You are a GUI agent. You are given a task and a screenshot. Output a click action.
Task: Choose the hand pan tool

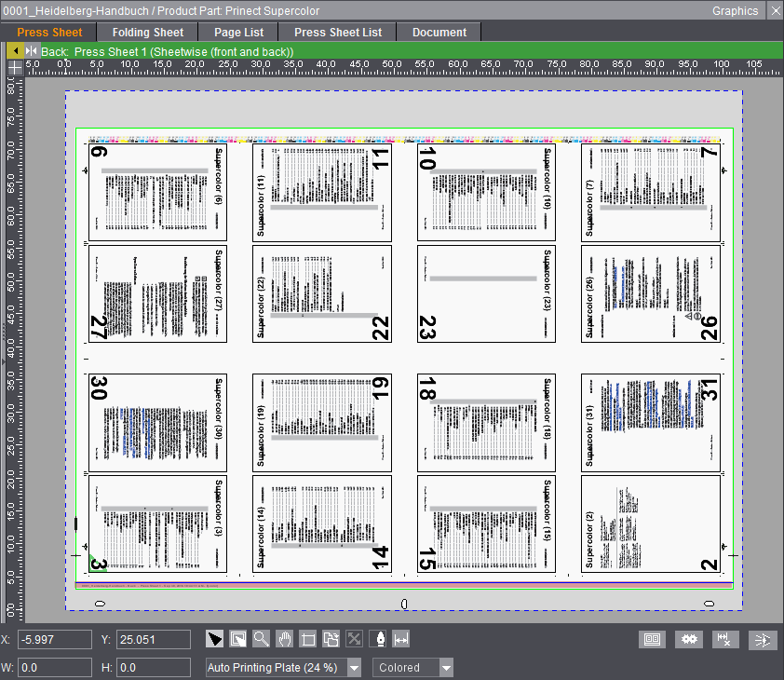285,639
